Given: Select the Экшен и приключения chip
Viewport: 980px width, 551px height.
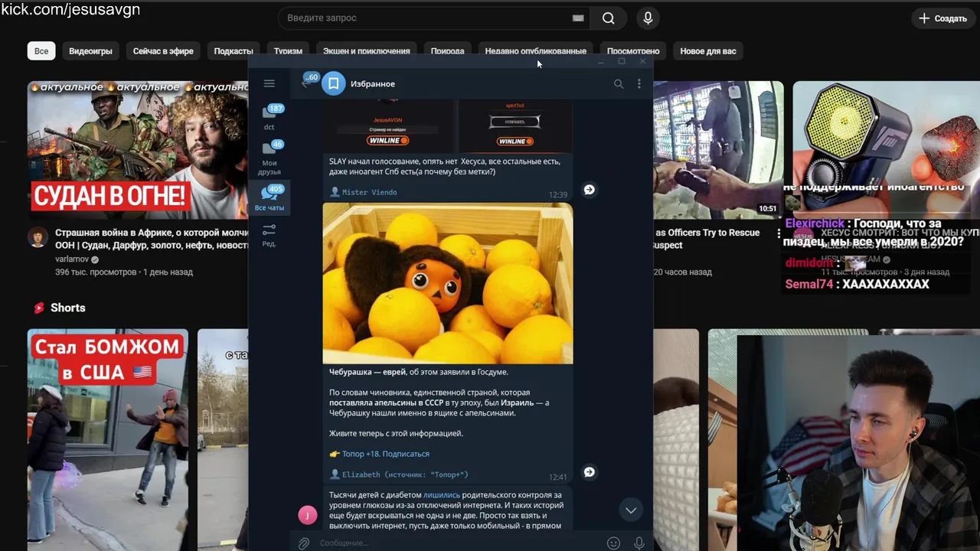Looking at the screenshot, I should pyautogui.click(x=366, y=51).
